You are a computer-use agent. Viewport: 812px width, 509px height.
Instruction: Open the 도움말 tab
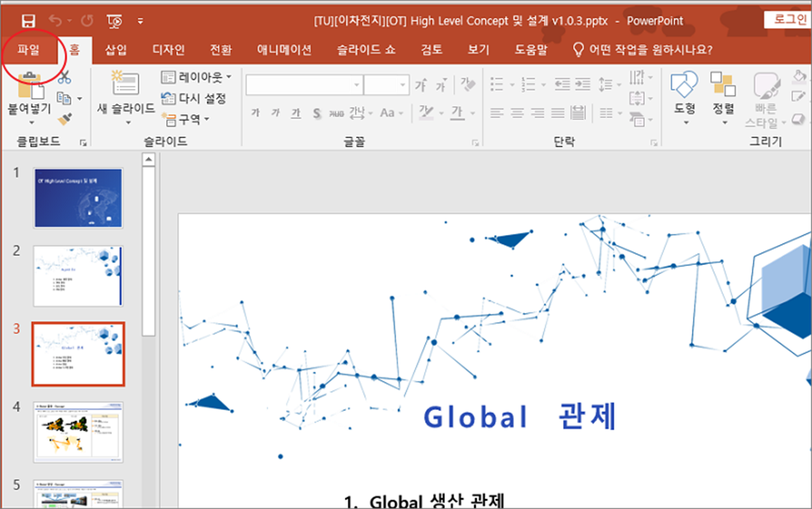(531, 50)
